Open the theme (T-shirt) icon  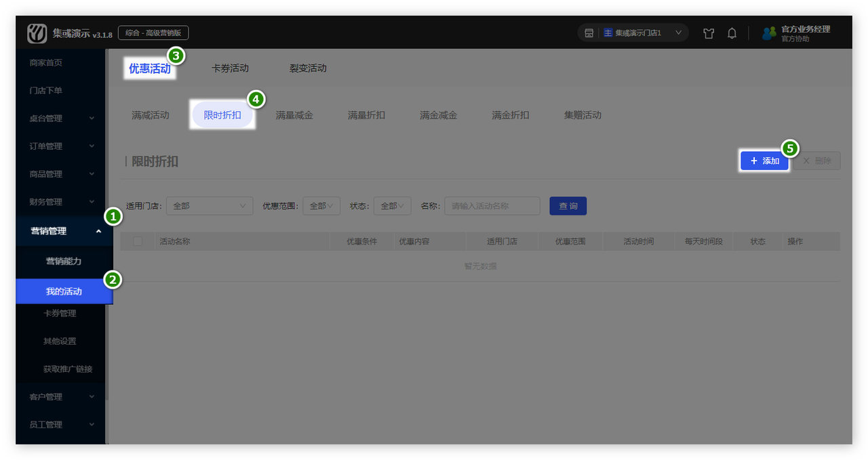click(709, 33)
